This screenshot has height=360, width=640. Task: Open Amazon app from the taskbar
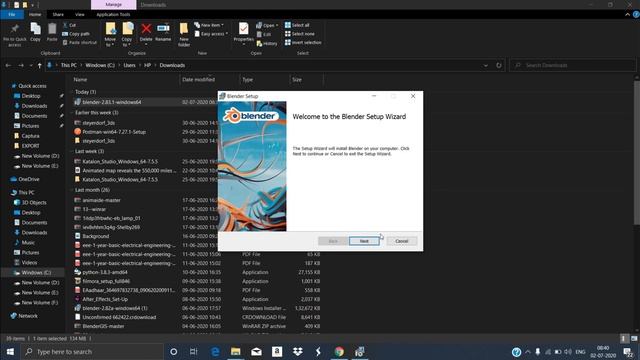click(277, 352)
